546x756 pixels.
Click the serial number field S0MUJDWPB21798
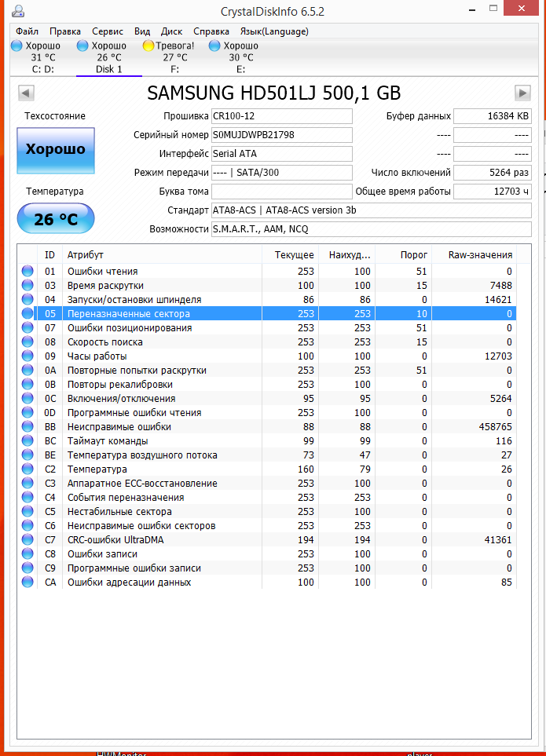click(282, 135)
